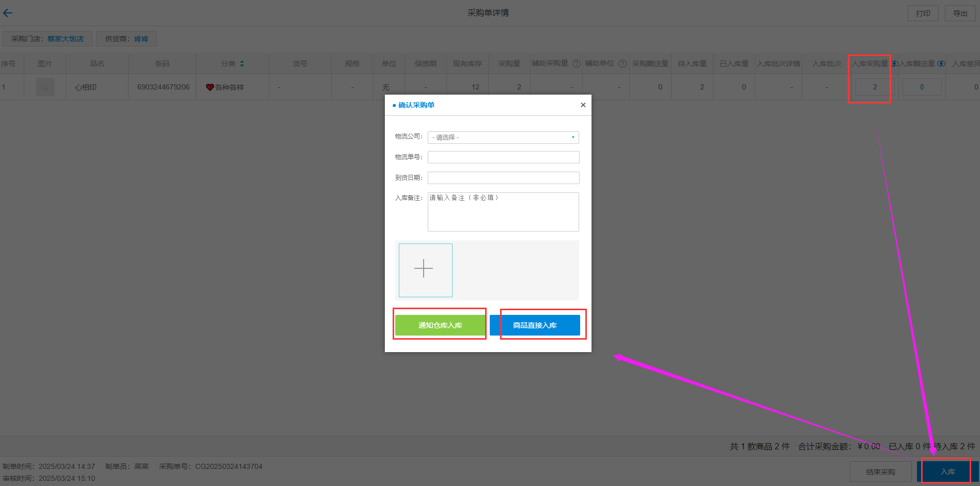The width and height of the screenshot is (980, 486).
Task: Open the help icon beside 辅助采购量
Action: (577, 64)
